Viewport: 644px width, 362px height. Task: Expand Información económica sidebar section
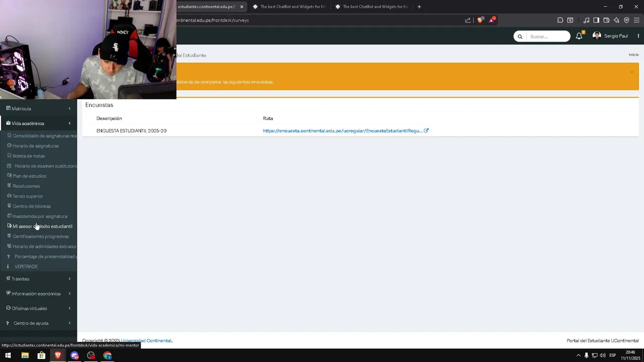tap(38, 294)
